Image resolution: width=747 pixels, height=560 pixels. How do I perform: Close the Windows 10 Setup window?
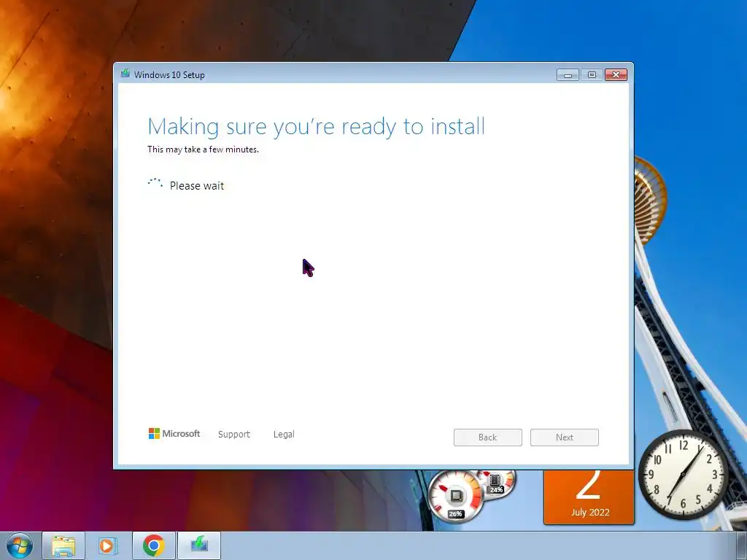(616, 75)
